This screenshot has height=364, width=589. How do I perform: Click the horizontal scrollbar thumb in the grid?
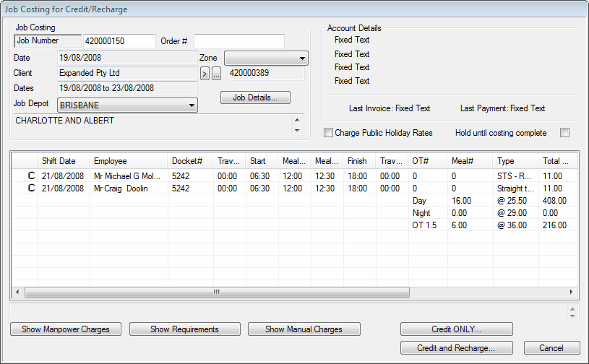point(217,292)
